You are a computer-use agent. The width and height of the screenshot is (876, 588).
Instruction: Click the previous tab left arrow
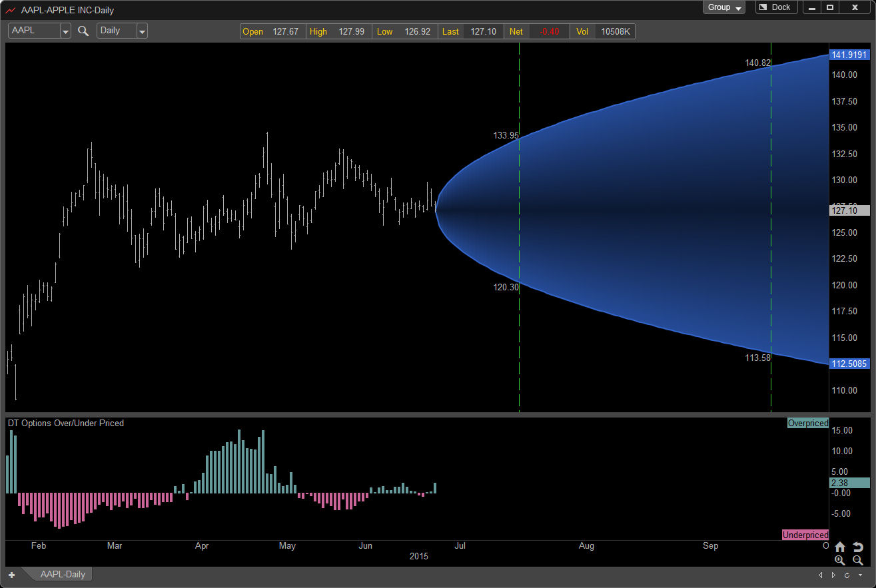click(821, 575)
